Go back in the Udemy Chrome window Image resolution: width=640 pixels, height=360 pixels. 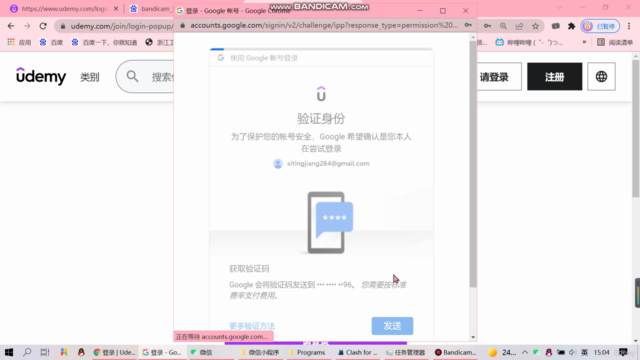[x=11, y=26]
